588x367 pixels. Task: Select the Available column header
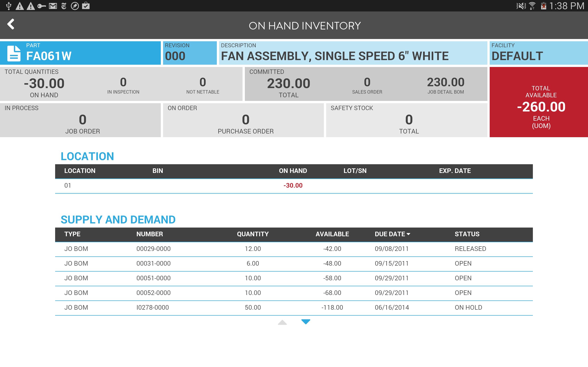pyautogui.click(x=332, y=234)
